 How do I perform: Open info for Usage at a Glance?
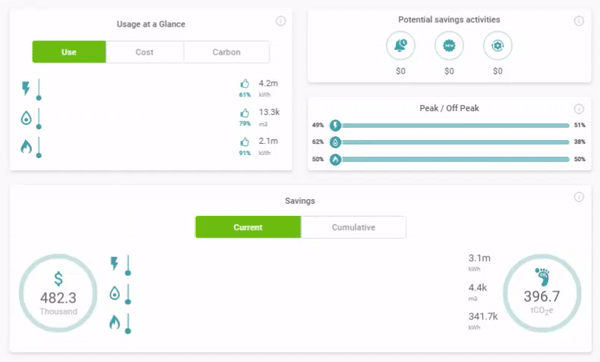[x=280, y=21]
